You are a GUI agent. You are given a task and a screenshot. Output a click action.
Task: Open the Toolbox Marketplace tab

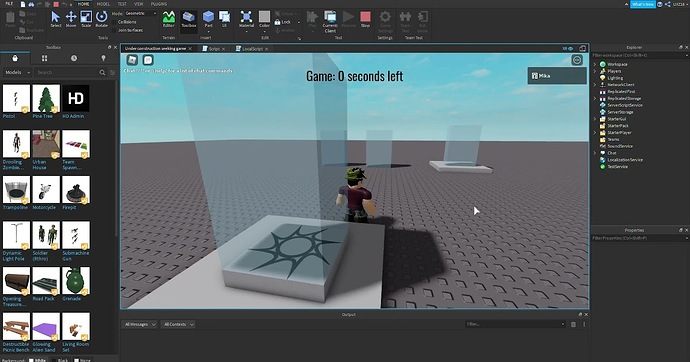tap(15, 58)
